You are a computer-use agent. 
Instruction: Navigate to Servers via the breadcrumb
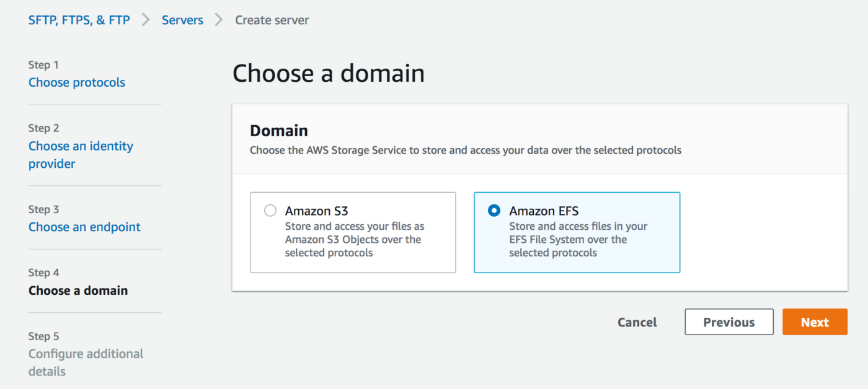(182, 19)
